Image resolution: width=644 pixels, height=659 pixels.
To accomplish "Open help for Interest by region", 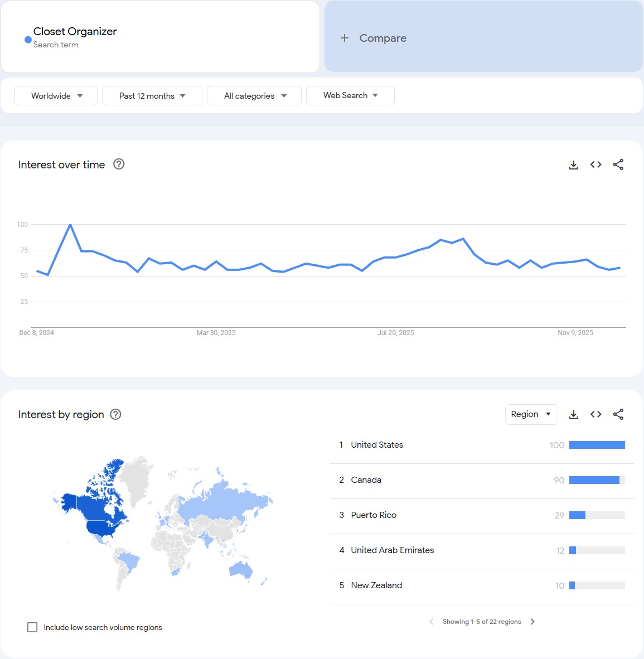I will tap(115, 414).
